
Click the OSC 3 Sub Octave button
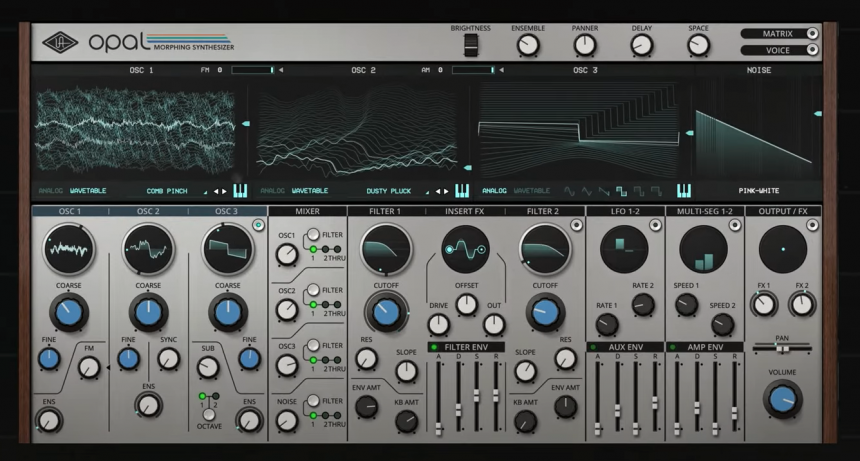pyautogui.click(x=208, y=414)
